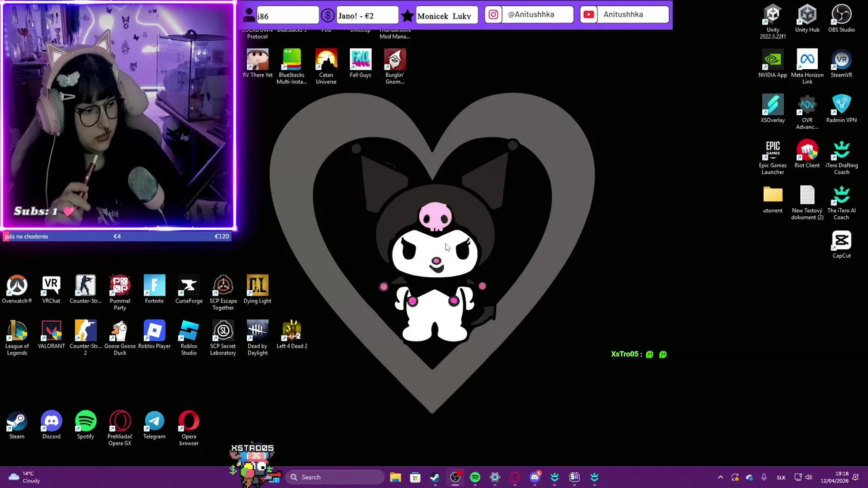Open the microphone tray icon

(x=764, y=477)
